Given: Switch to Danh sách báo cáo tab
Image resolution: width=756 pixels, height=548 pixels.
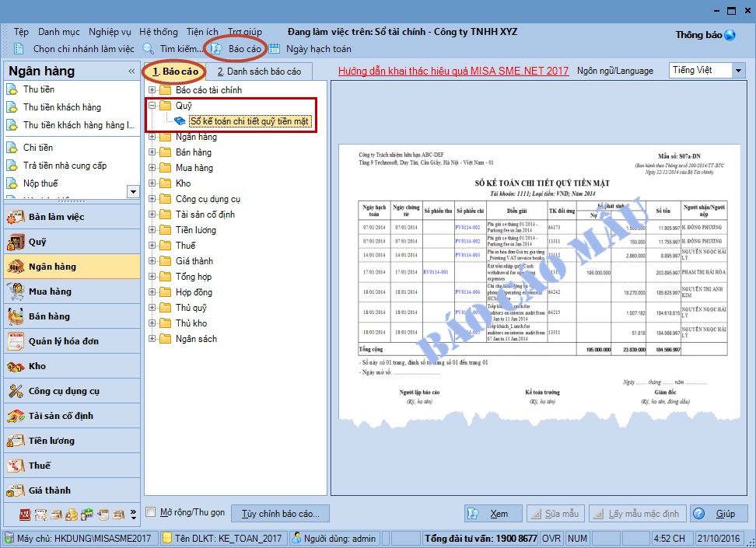Looking at the screenshot, I should point(258,72).
